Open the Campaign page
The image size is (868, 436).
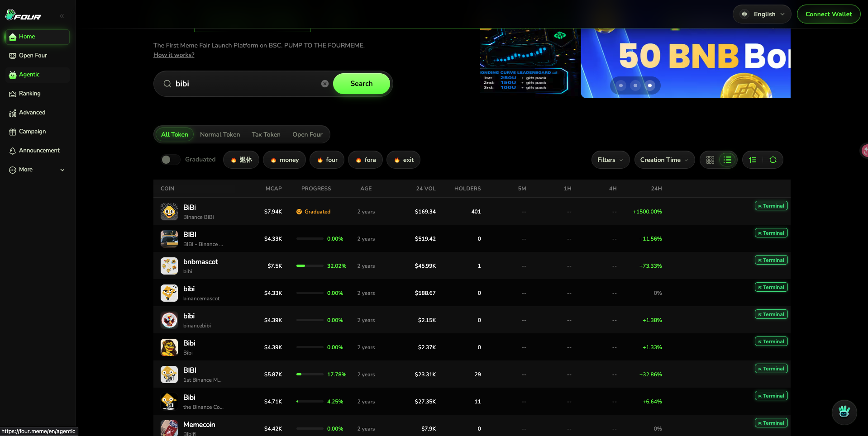[x=37, y=132]
